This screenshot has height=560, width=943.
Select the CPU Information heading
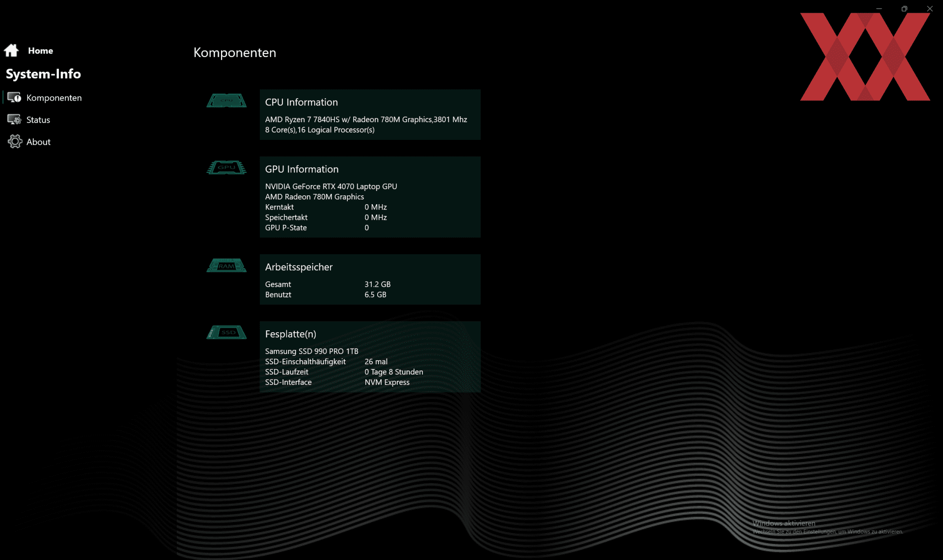click(x=302, y=102)
